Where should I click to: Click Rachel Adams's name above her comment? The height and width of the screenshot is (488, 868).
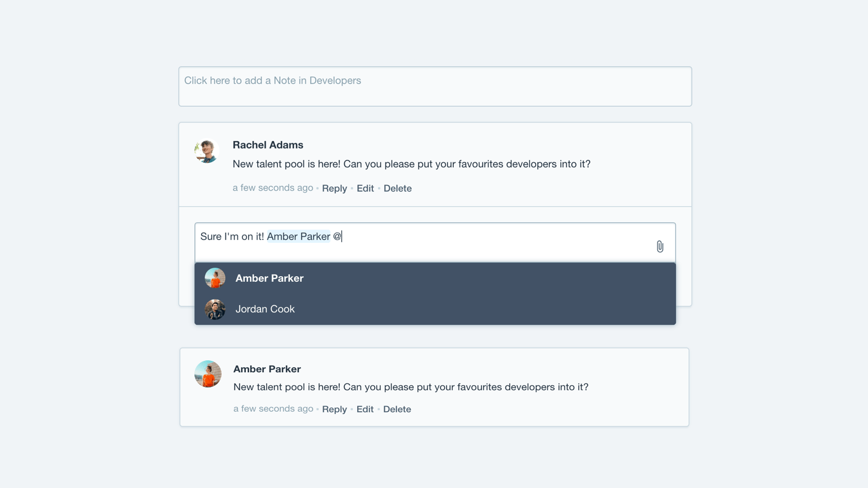(268, 145)
